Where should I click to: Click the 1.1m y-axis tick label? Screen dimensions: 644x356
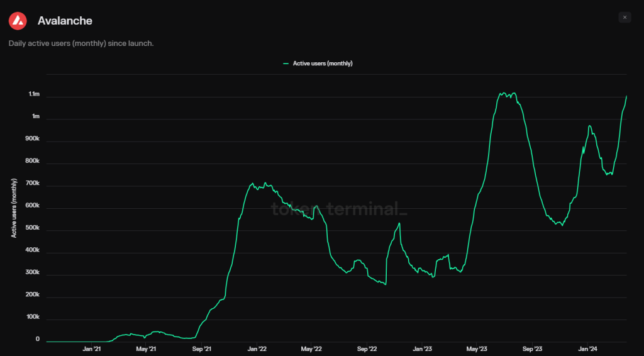(34, 94)
